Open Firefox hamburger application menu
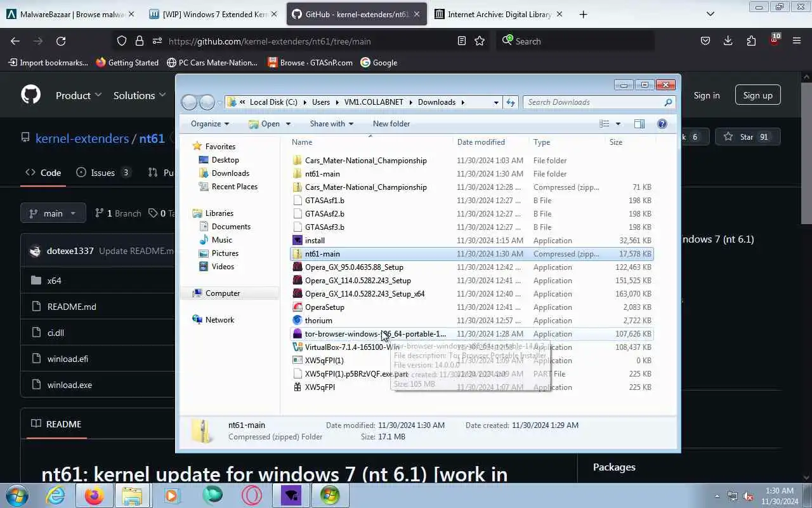Screen dimensions: 812x508 tap(797, 41)
